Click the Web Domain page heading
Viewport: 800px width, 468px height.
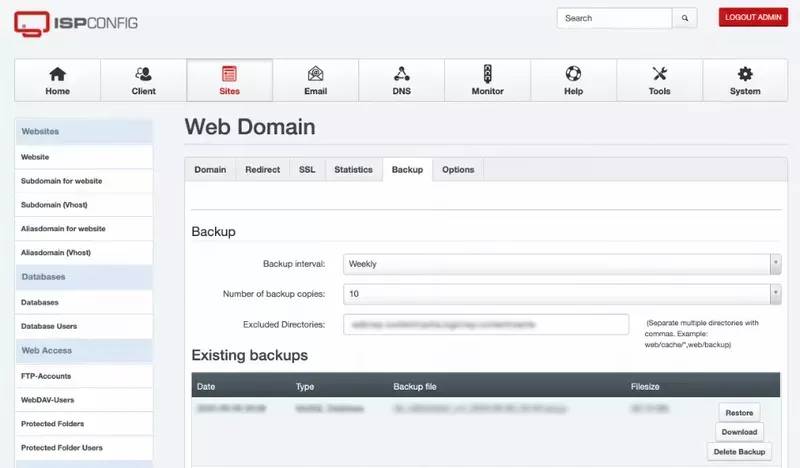coord(250,127)
